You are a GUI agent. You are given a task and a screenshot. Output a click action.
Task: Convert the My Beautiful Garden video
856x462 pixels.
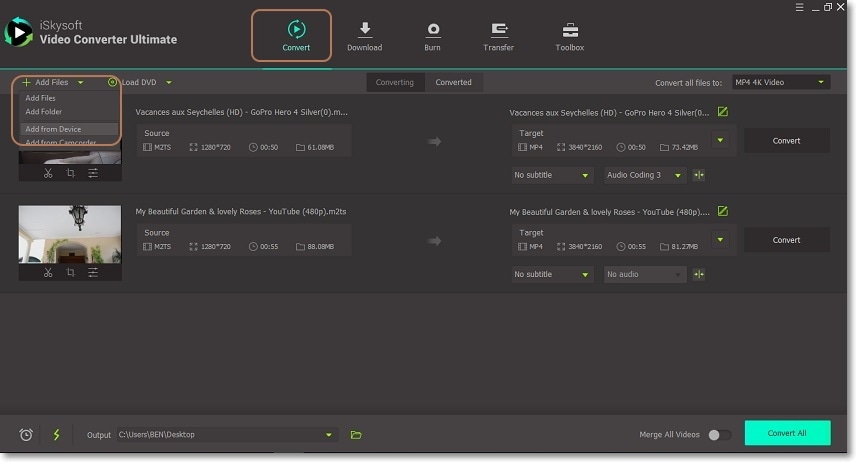(787, 240)
